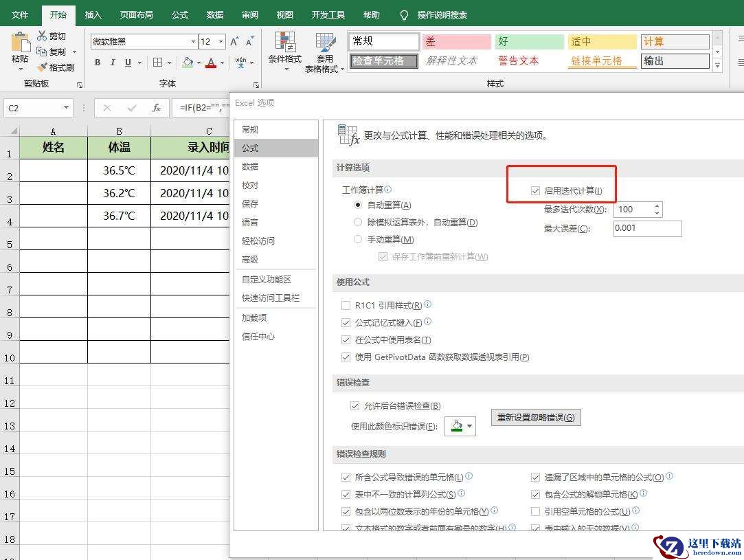Viewport: 744px width, 560px height.
Task: Toggle 启用迭代计算 checkbox
Action: click(535, 191)
